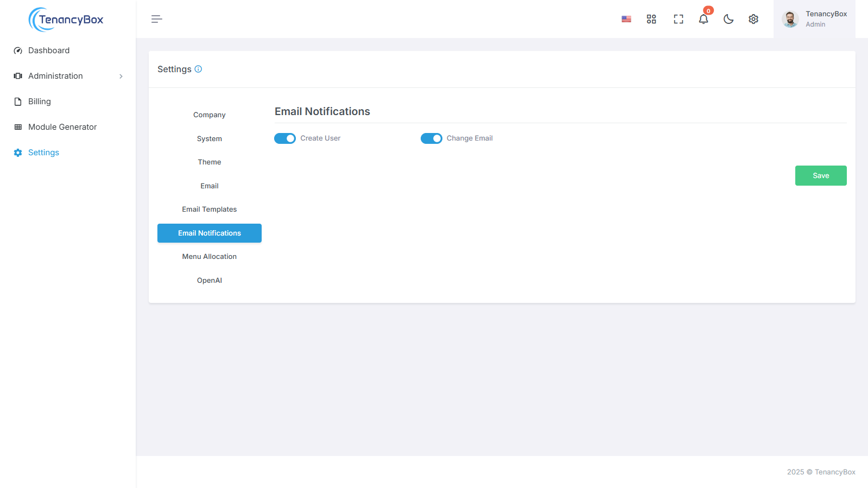Open Module Generator from the sidebar
The width and height of the screenshot is (868, 488).
(62, 127)
